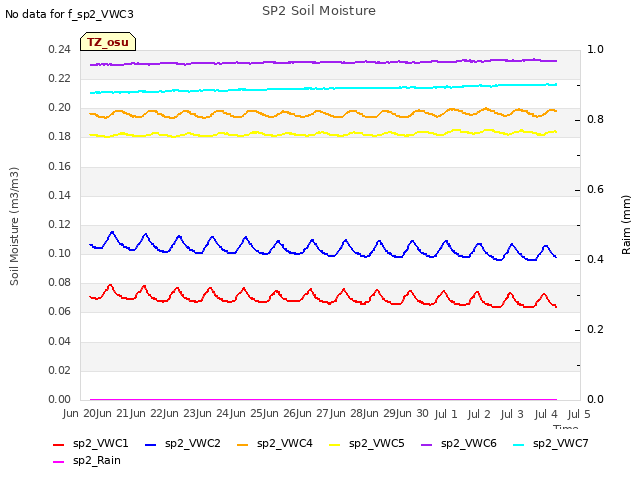This screenshot has height=480, width=640.
Task: Click the Jul 5 x-axis tick label
Action: tap(579, 414)
